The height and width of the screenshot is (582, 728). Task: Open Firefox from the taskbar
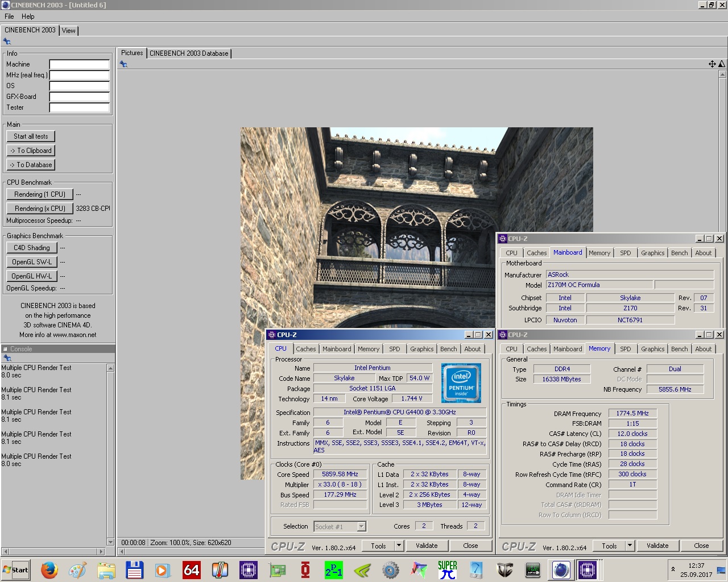tap(49, 569)
